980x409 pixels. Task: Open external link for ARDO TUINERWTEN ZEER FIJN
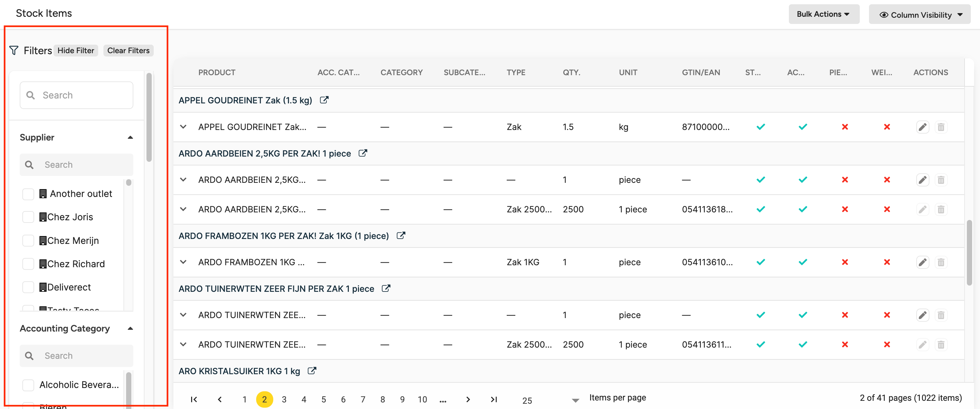[386, 289]
